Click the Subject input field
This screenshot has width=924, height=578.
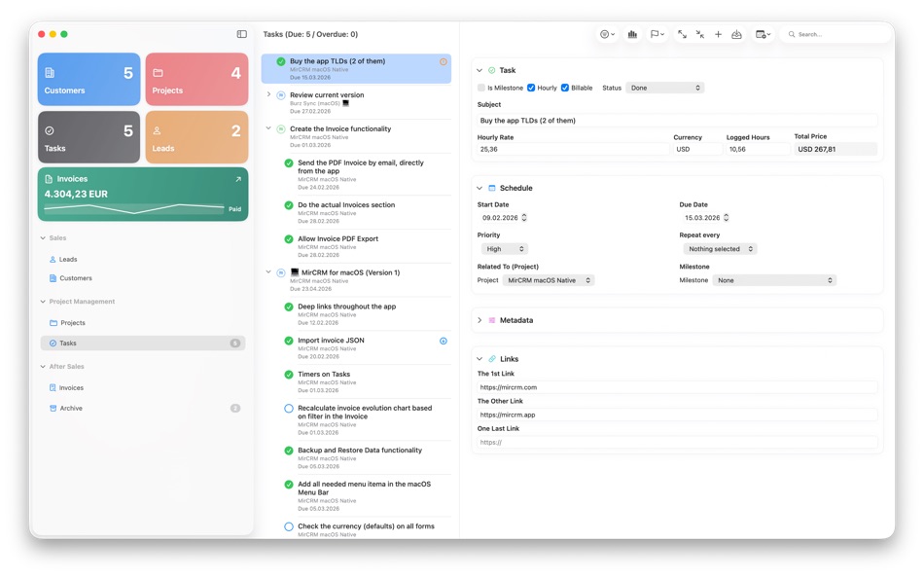(677, 121)
